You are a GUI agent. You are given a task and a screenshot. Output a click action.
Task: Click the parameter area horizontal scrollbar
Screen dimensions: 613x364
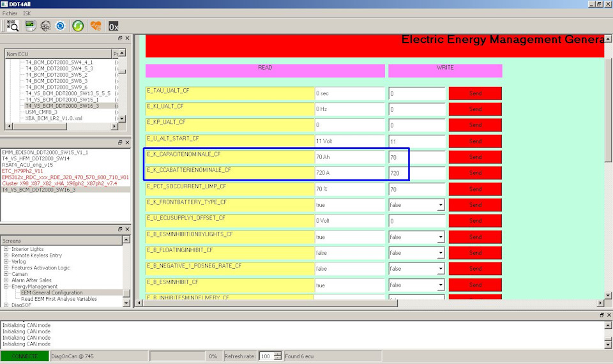click(x=269, y=303)
